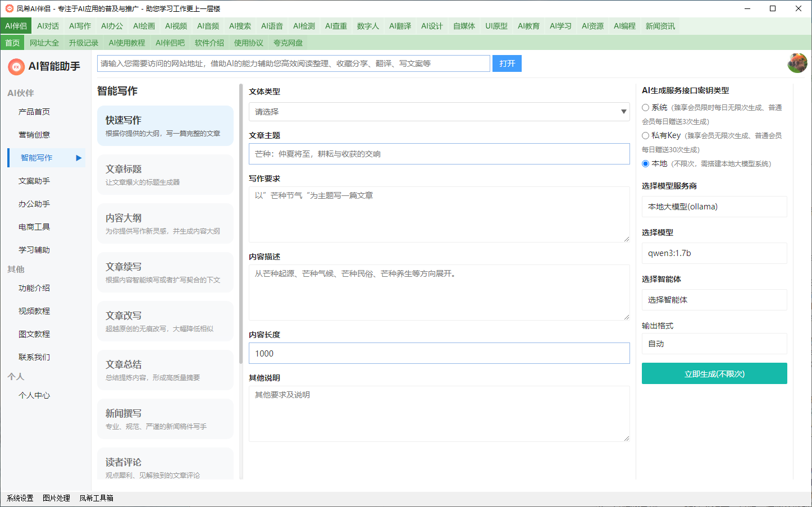The image size is (812, 507).
Task: Select the 私有Key radio option
Action: coord(646,135)
